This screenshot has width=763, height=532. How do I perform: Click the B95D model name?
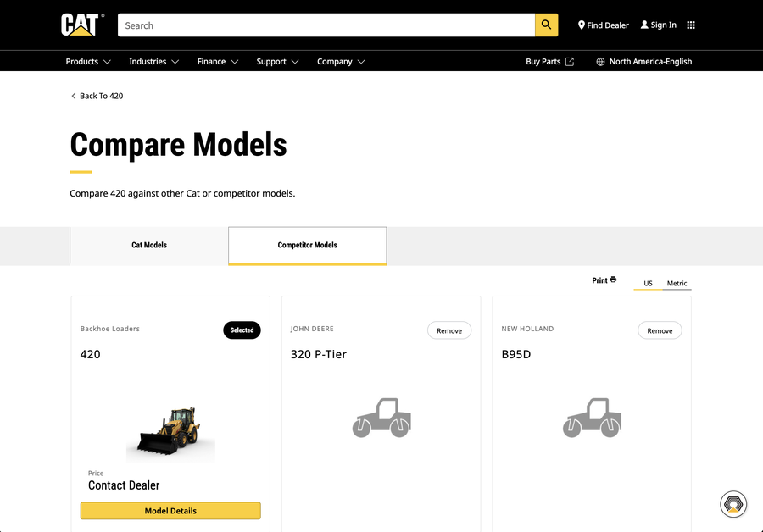[516, 354]
